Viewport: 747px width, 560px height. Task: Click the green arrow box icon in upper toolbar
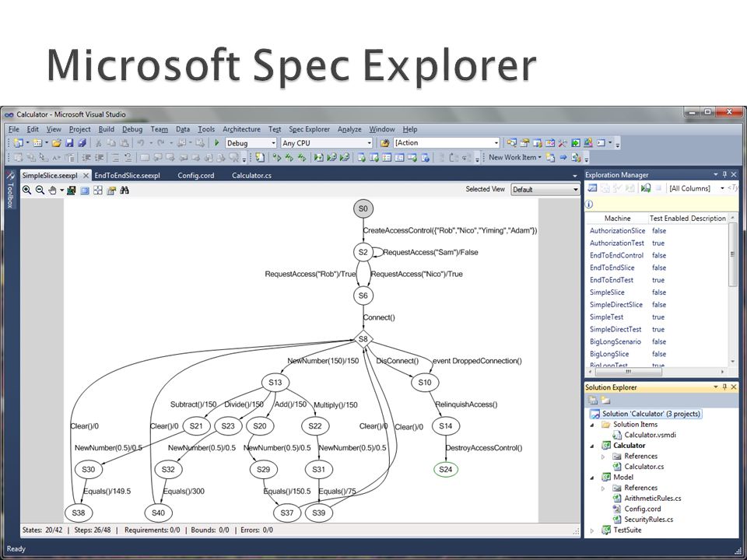[576, 143]
